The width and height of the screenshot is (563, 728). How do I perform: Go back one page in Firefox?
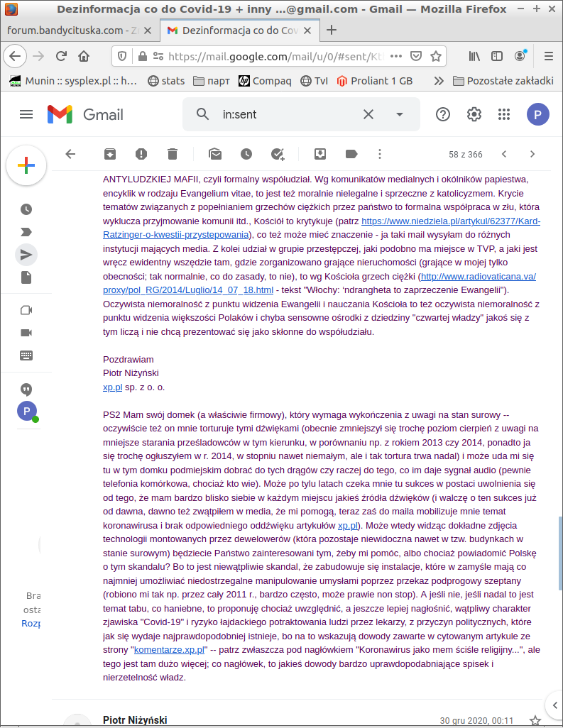coord(15,56)
